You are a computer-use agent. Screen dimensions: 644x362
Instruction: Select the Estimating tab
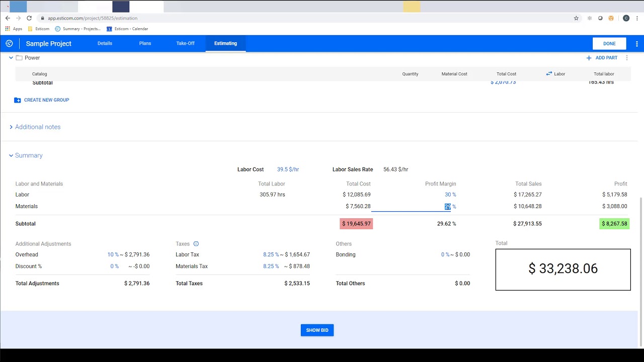pos(225,43)
